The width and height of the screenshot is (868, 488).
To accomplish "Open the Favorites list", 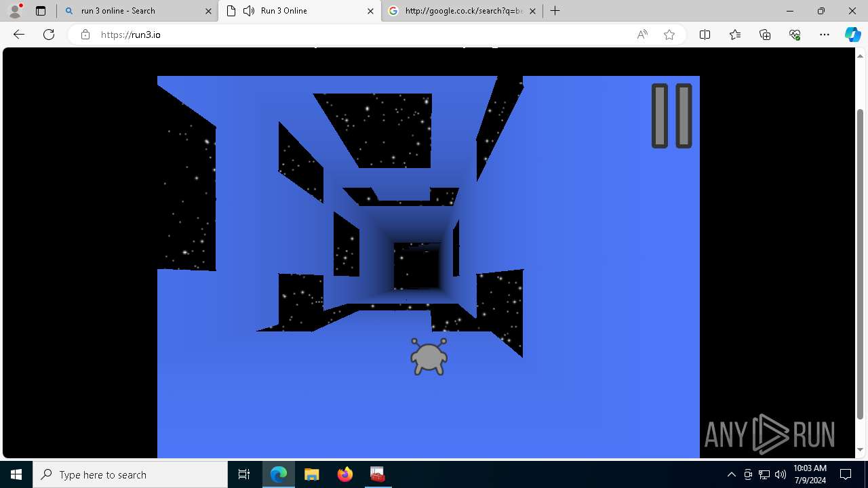I will pyautogui.click(x=735, y=35).
